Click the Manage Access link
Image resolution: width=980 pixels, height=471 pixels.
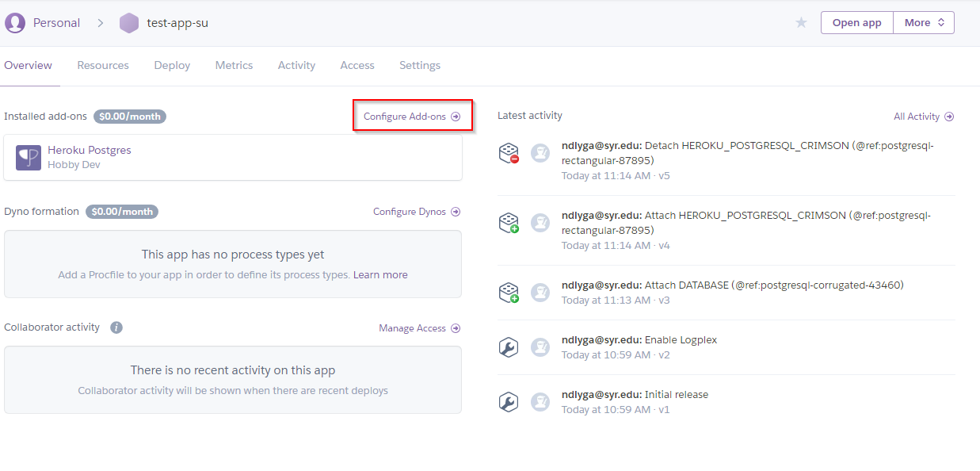click(x=420, y=328)
